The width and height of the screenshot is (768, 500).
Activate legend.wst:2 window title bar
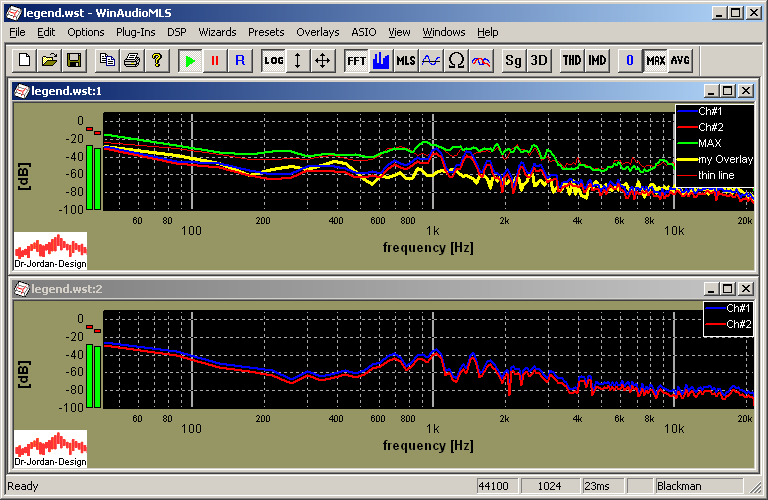pos(350,289)
